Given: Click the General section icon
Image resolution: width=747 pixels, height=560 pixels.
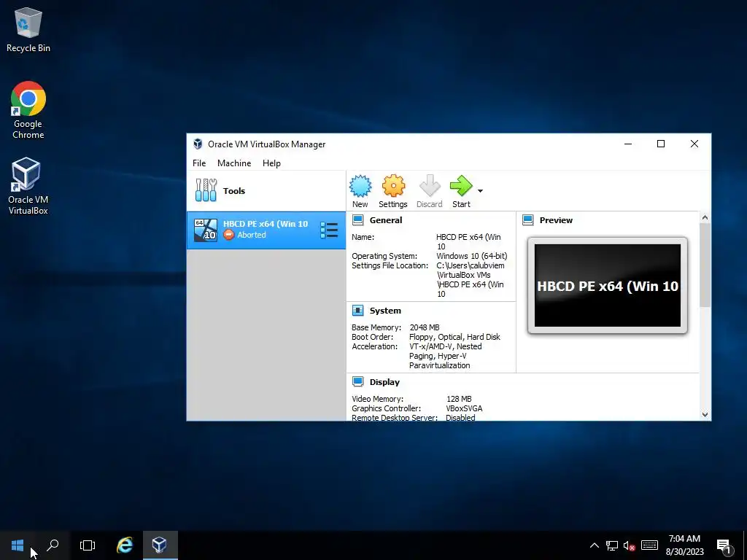Looking at the screenshot, I should tap(357, 220).
